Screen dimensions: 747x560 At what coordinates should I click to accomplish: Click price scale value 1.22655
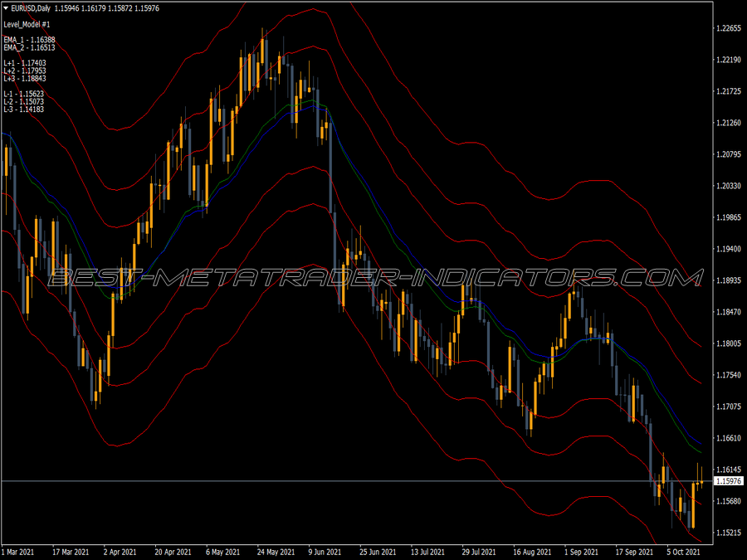pyautogui.click(x=729, y=28)
